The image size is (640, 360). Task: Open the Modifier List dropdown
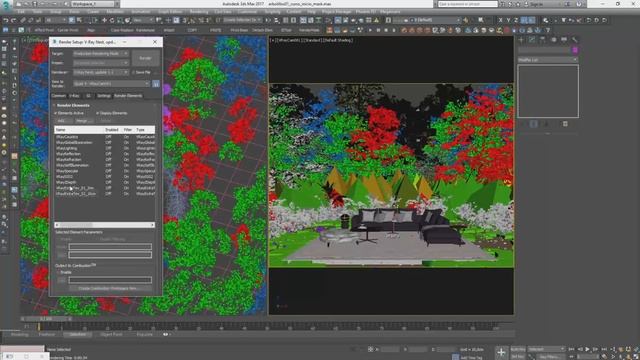(548, 60)
